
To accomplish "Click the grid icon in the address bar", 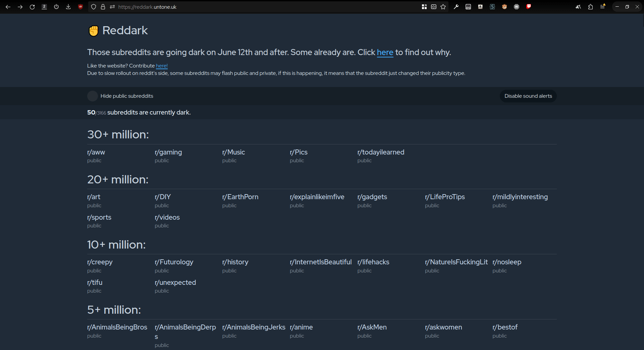I will 424,7.
